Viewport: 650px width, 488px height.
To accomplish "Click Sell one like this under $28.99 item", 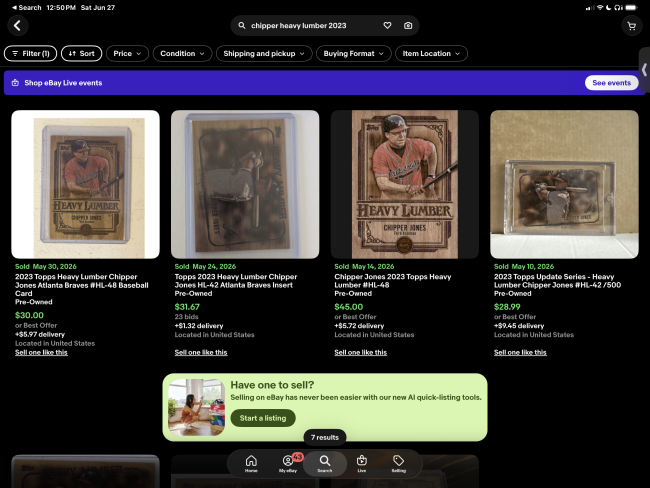I will pos(520,352).
